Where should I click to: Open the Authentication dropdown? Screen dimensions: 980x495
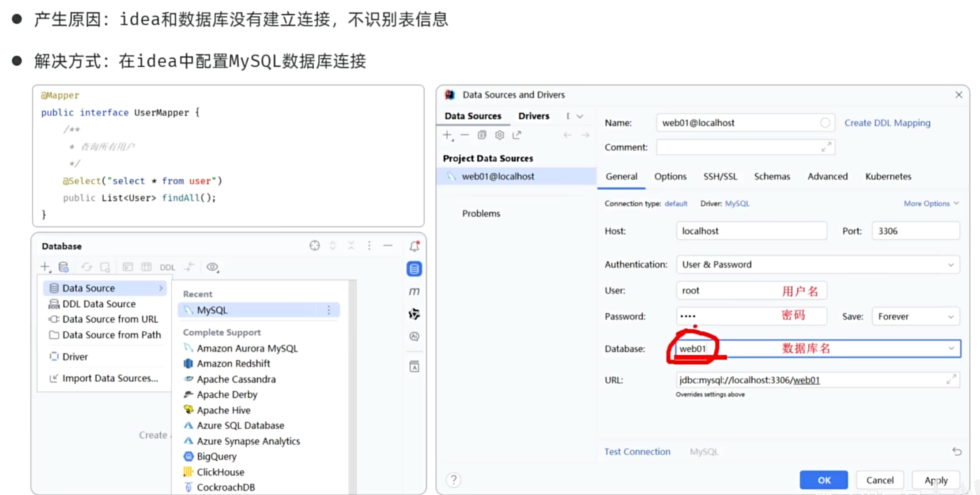tap(950, 265)
